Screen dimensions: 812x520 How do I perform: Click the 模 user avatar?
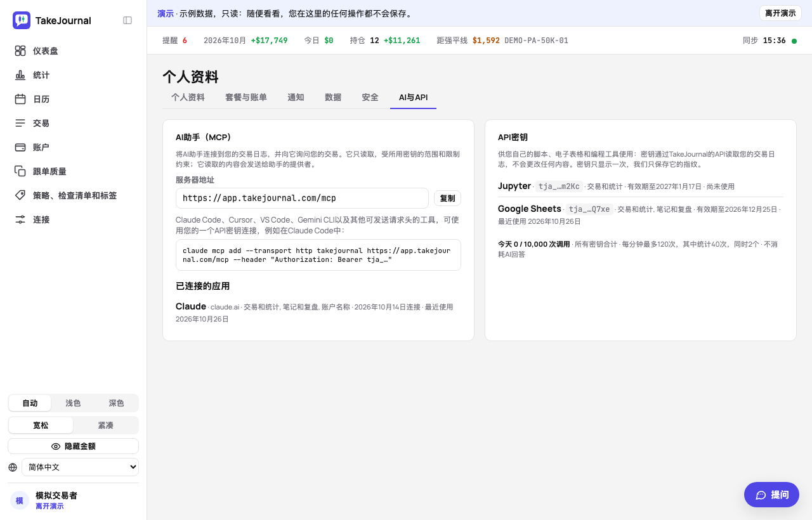click(20, 500)
